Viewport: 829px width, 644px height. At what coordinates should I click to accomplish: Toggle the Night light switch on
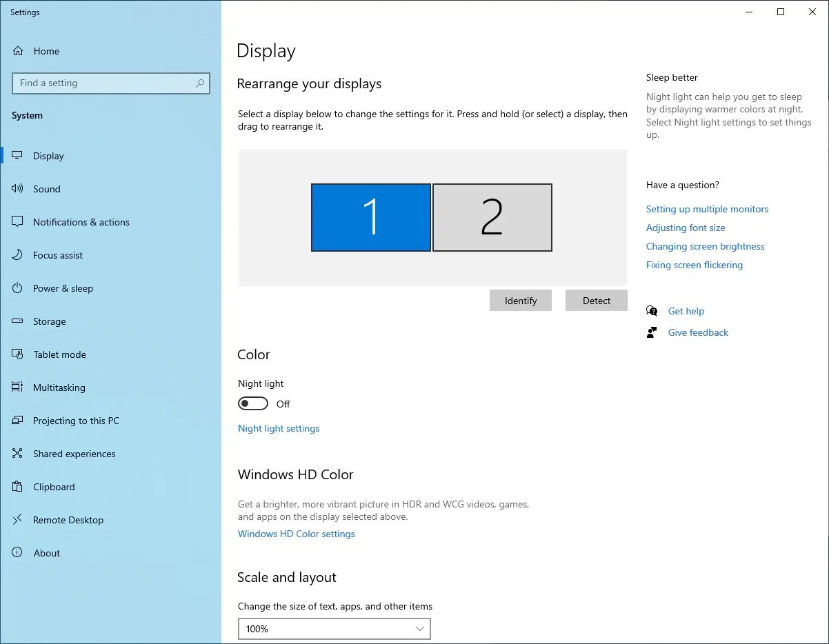(x=252, y=403)
